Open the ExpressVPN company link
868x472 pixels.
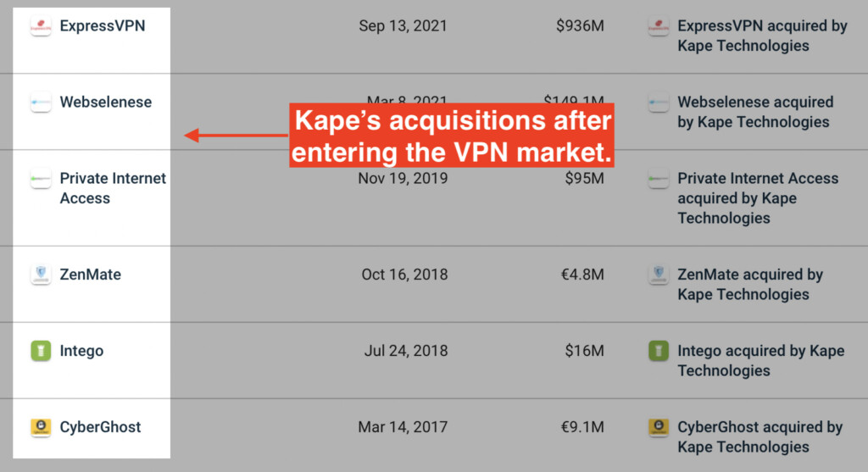103,26
